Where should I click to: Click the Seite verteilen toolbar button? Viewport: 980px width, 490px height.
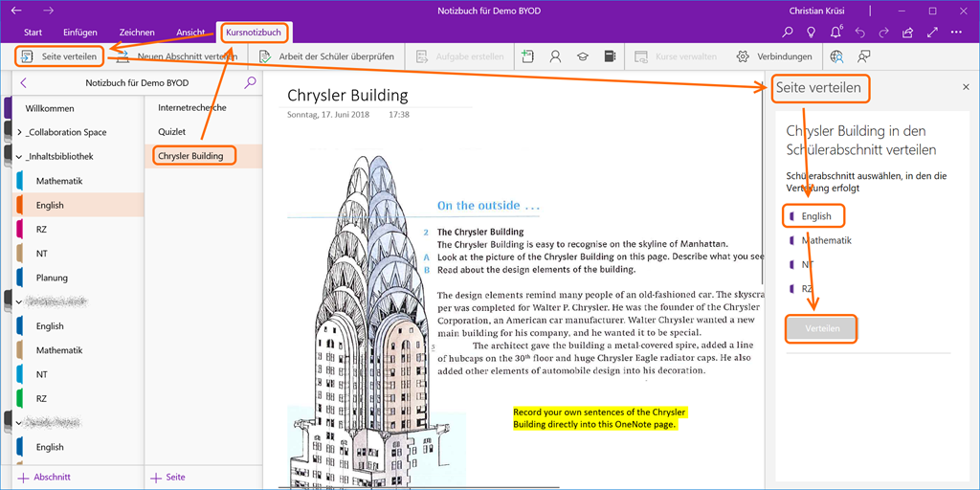tap(59, 56)
